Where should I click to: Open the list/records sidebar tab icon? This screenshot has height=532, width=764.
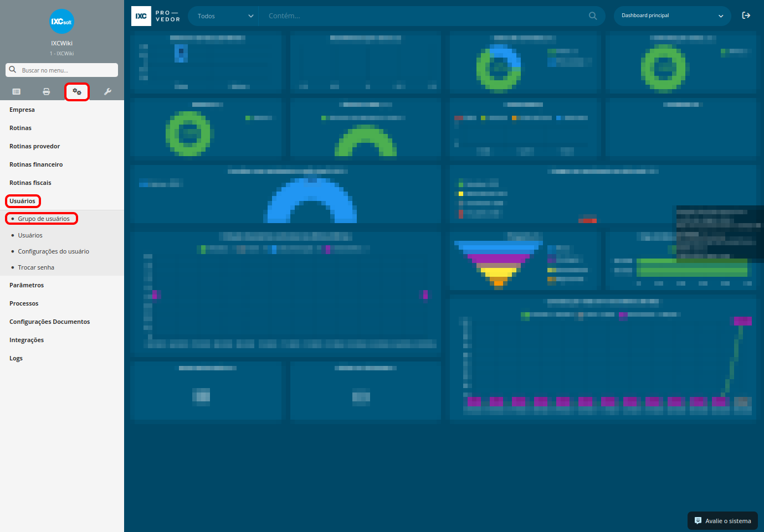16,91
